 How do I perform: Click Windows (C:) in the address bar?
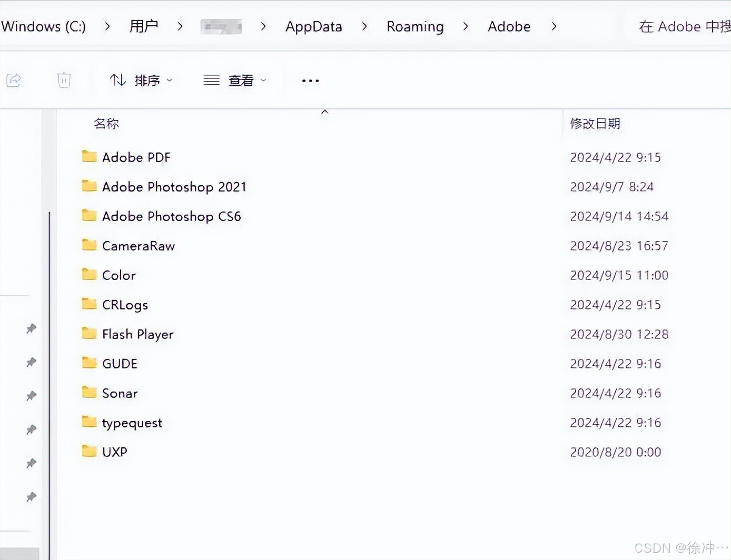(x=43, y=26)
